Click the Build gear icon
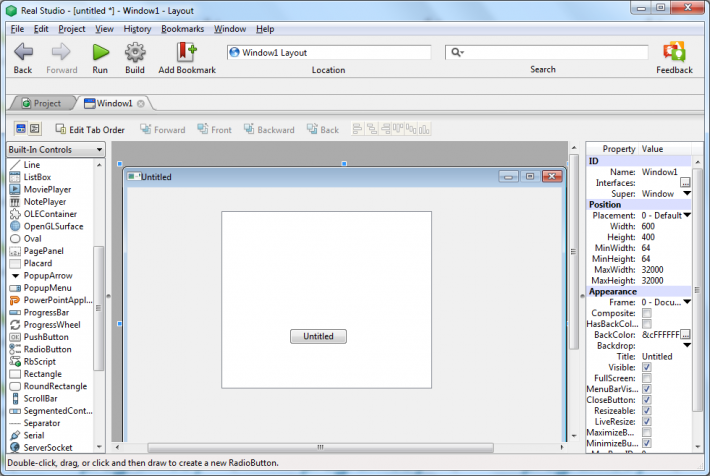The width and height of the screenshot is (710, 476). click(x=135, y=52)
